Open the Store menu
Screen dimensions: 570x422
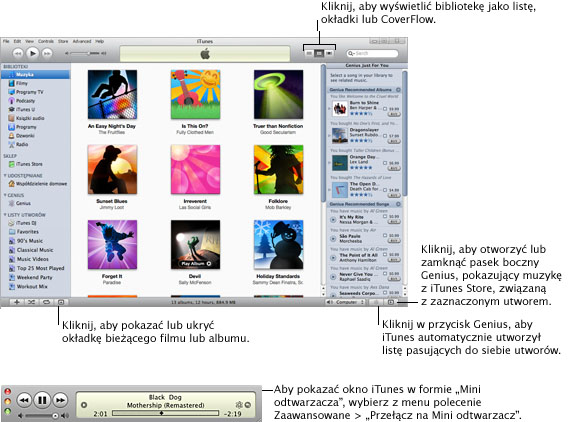pyautogui.click(x=63, y=41)
